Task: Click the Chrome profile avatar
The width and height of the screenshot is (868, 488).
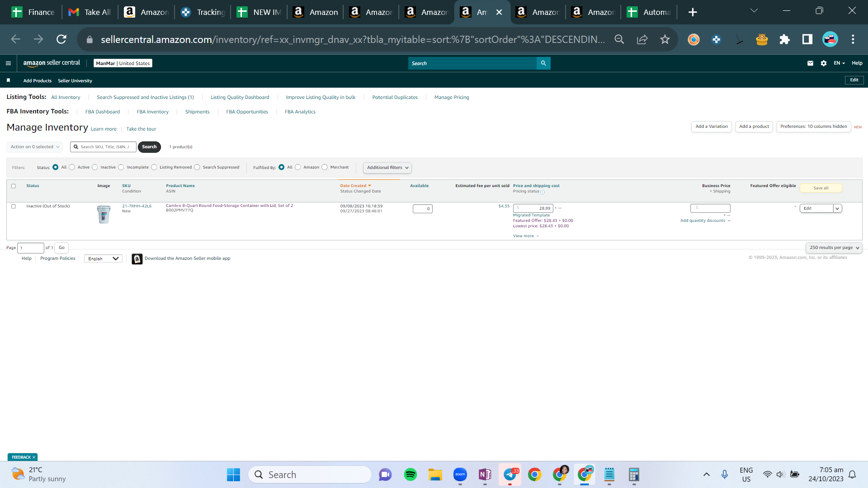Action: pos(830,39)
